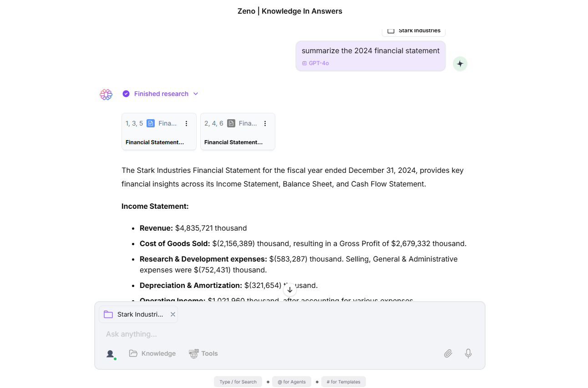Click the purple Finished research checkmark icon
Screen dimensions: 588x388
click(x=126, y=94)
